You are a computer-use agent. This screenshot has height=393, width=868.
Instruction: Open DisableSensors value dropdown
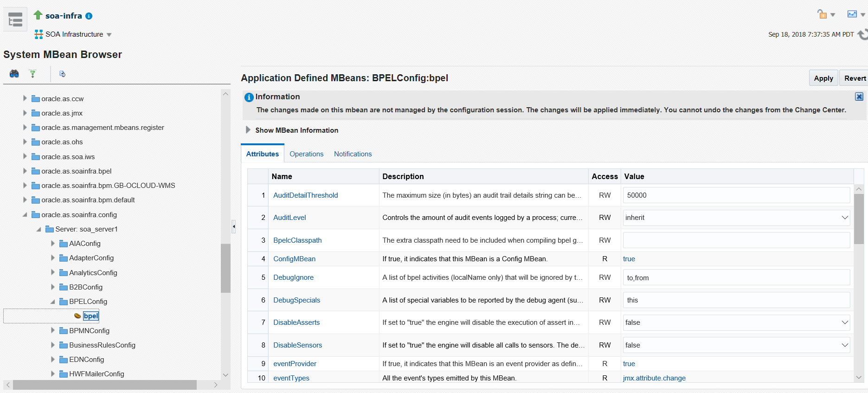point(845,345)
